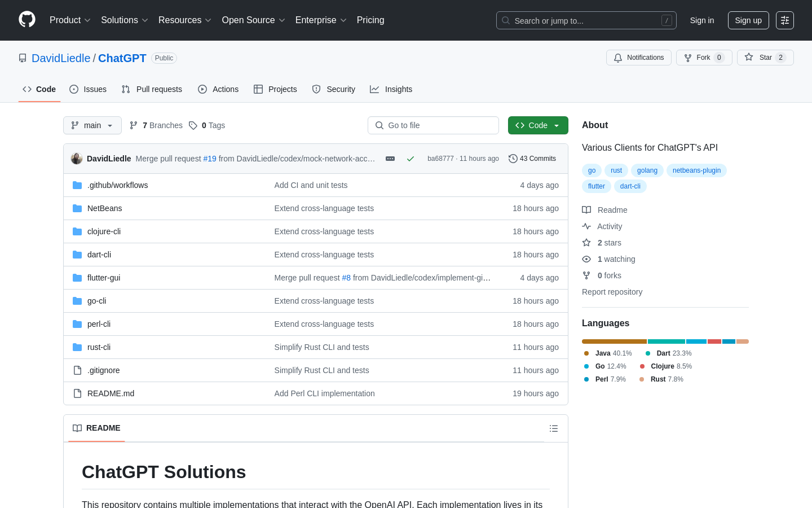
Task: Open README outline list icon
Action: pos(554,428)
